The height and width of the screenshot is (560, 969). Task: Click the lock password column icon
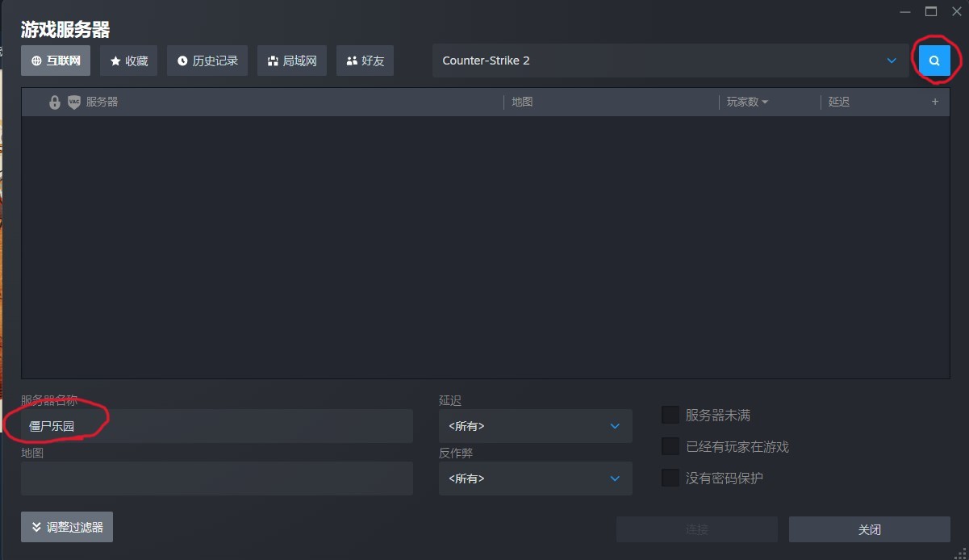pyautogui.click(x=55, y=102)
